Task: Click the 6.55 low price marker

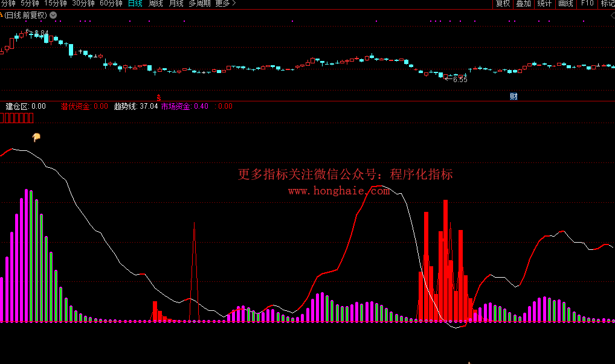Action: 460,79
